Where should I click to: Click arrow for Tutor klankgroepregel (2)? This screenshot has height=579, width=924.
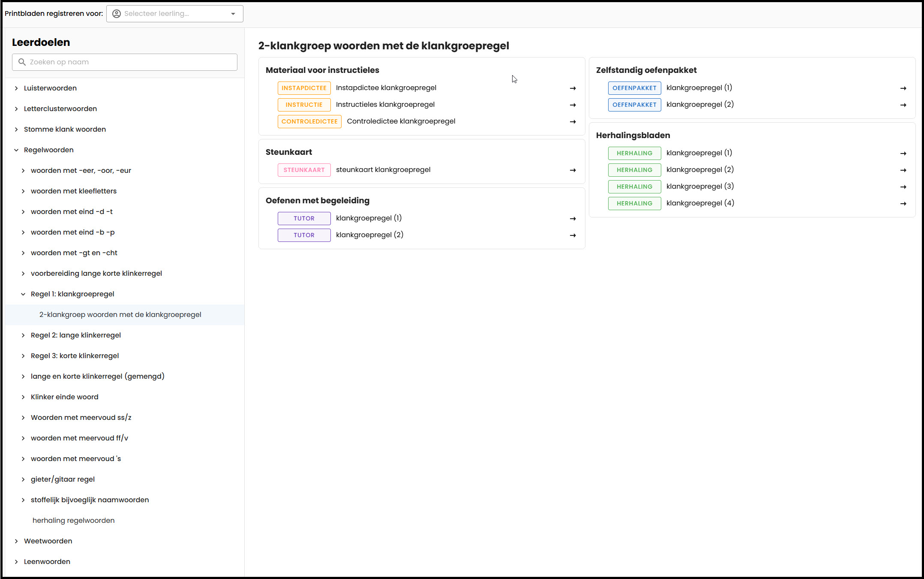tap(573, 235)
